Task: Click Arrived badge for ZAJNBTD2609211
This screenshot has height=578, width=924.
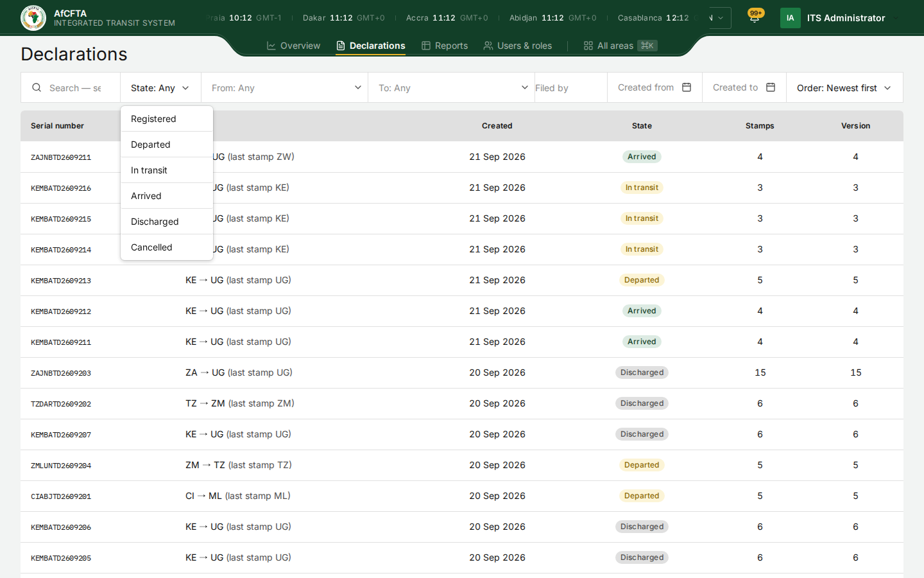Action: click(x=642, y=157)
